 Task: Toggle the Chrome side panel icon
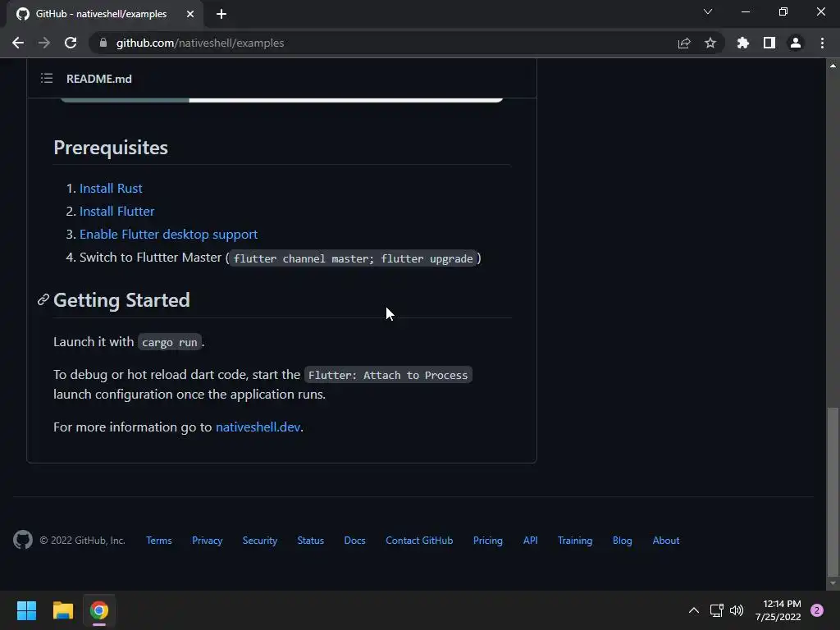(769, 43)
